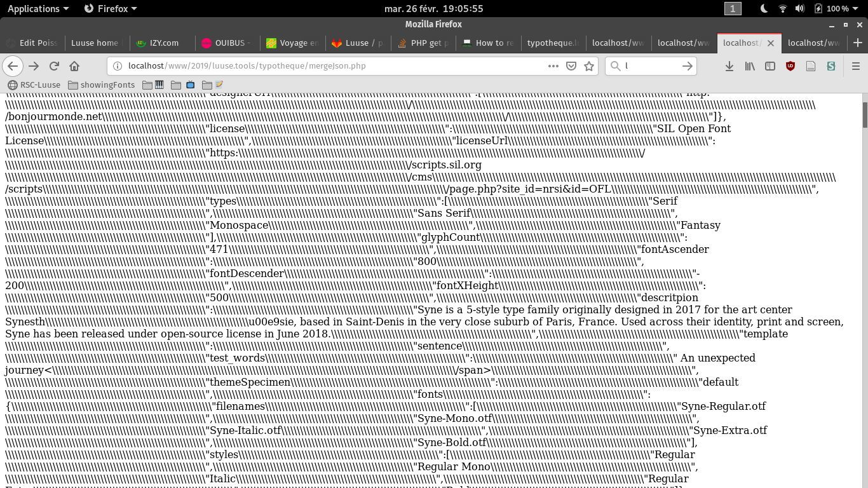Toggle night light moon icon in system tray
The image size is (868, 488).
764,9
